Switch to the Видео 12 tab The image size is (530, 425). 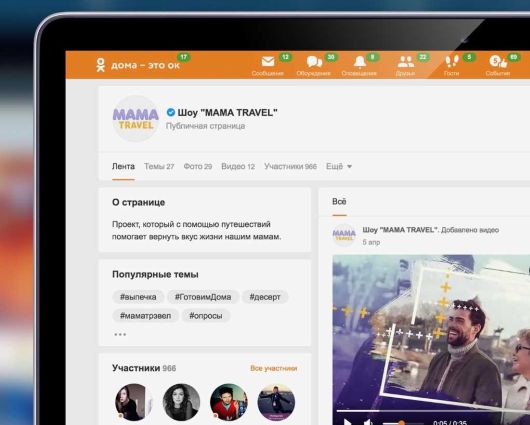tap(238, 166)
